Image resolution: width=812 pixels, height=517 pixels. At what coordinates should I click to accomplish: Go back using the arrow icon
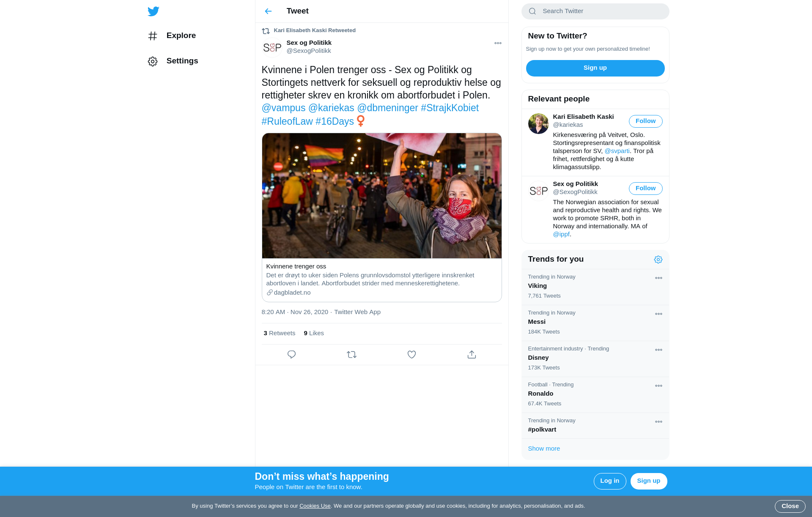[268, 11]
